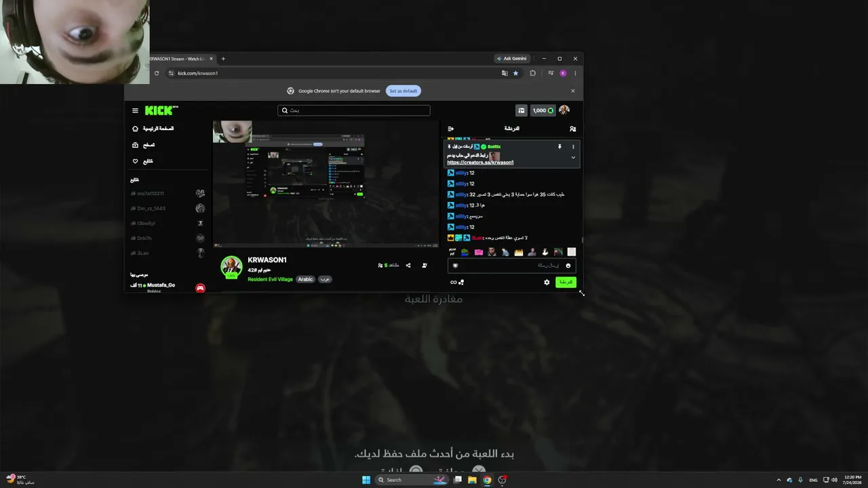Open a new Chrome tab
Image resolution: width=868 pixels, height=488 pixels.
click(223, 59)
